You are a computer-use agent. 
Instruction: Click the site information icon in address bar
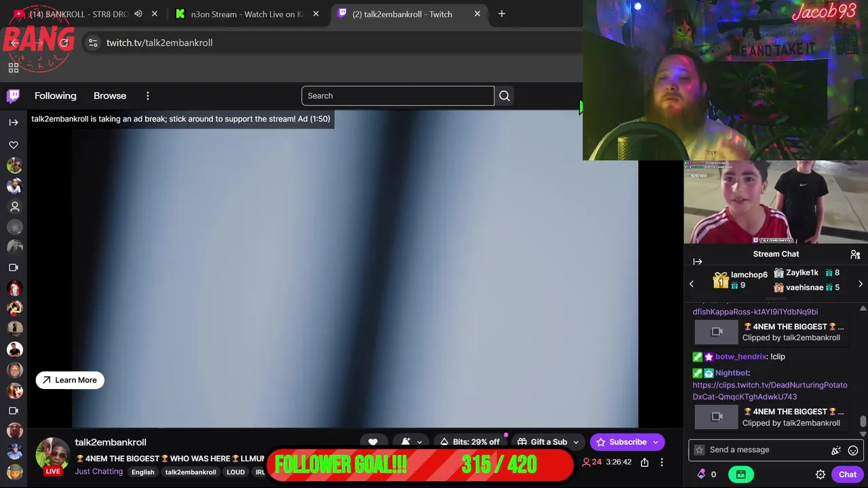(x=93, y=43)
